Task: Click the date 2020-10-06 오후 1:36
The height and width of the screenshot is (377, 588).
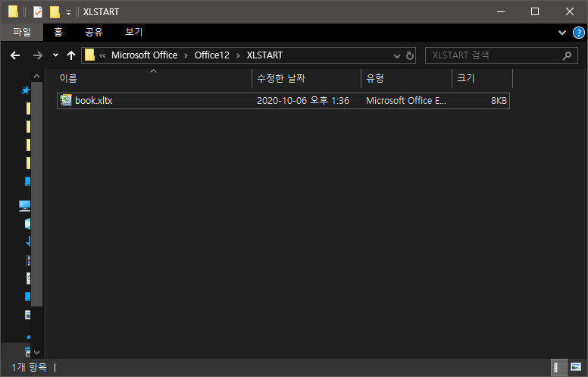Action: click(x=302, y=101)
